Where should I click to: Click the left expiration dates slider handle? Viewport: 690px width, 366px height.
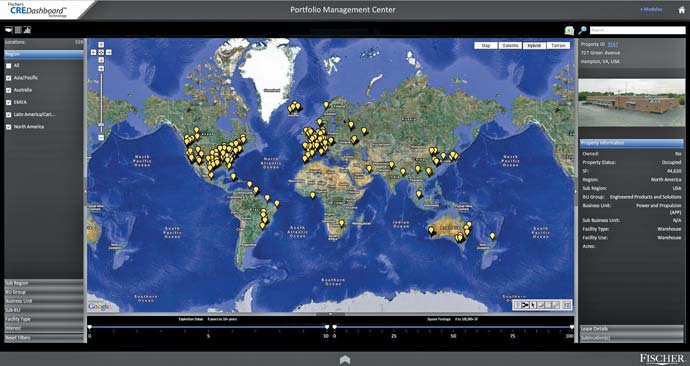[x=90, y=327]
